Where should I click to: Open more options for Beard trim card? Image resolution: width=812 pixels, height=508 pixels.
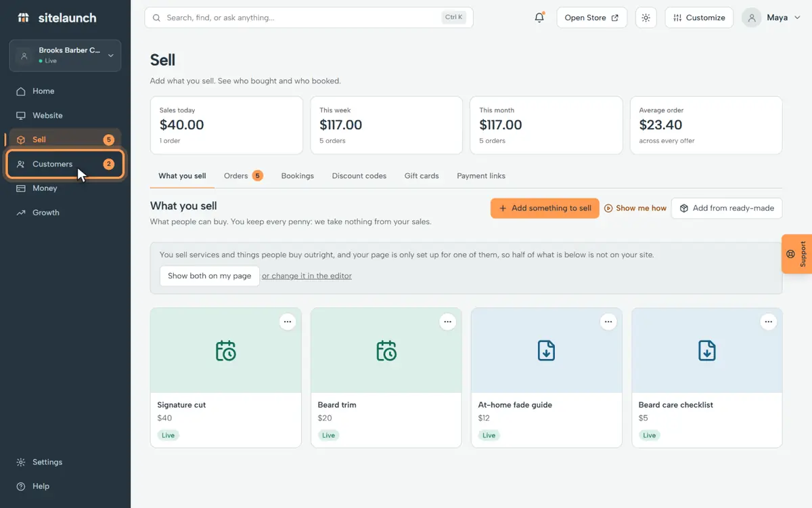448,322
